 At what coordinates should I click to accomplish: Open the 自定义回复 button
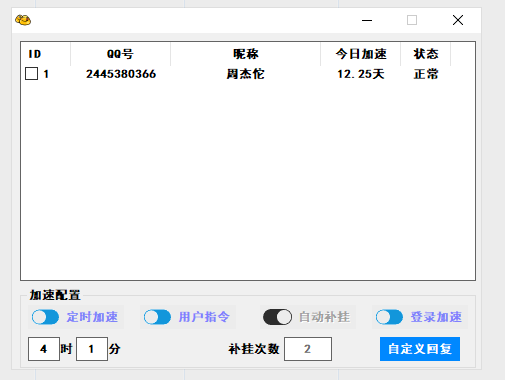tap(420, 349)
